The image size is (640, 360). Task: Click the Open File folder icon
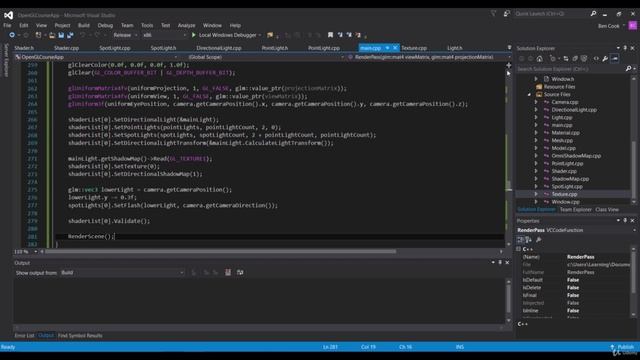tap(52, 36)
